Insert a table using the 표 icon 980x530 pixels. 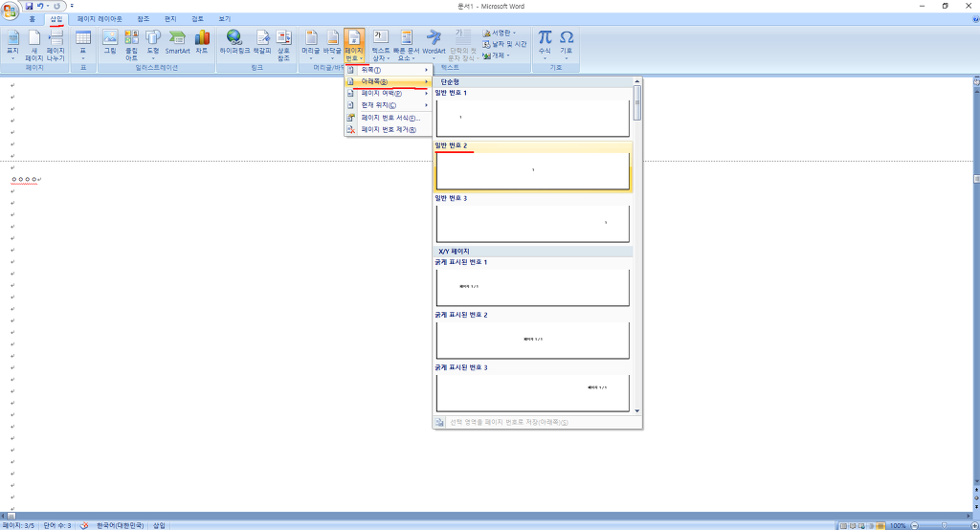pyautogui.click(x=83, y=43)
